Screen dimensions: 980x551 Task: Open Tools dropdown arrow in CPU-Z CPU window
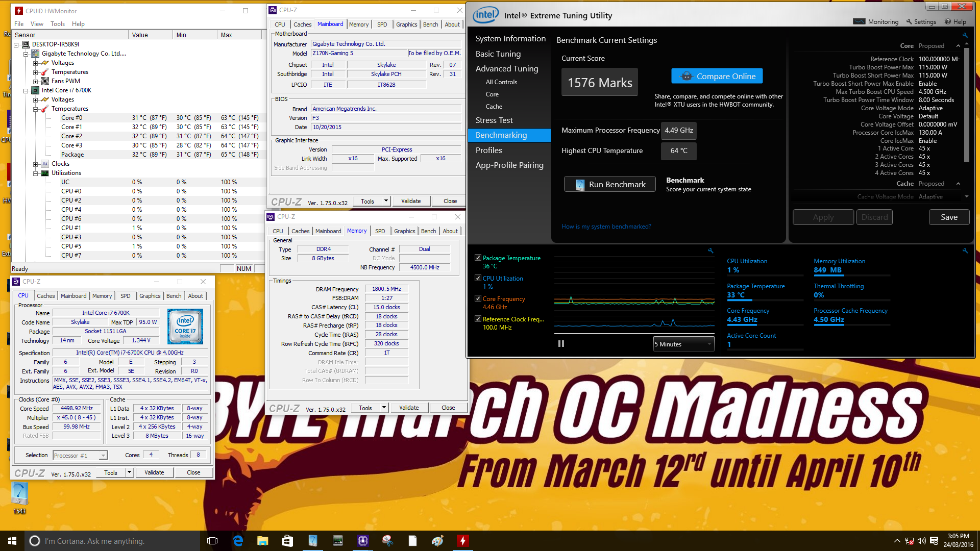coord(130,472)
